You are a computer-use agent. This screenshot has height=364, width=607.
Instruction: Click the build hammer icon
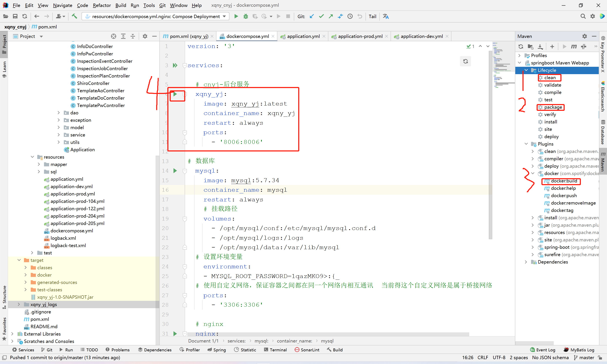point(74,16)
